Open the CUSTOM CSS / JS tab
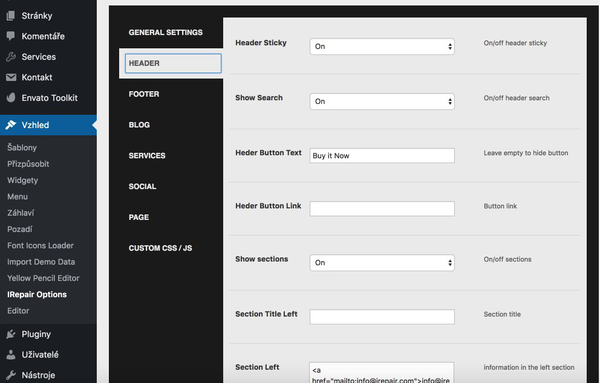Screen dimensions: 600x383 click(160, 248)
